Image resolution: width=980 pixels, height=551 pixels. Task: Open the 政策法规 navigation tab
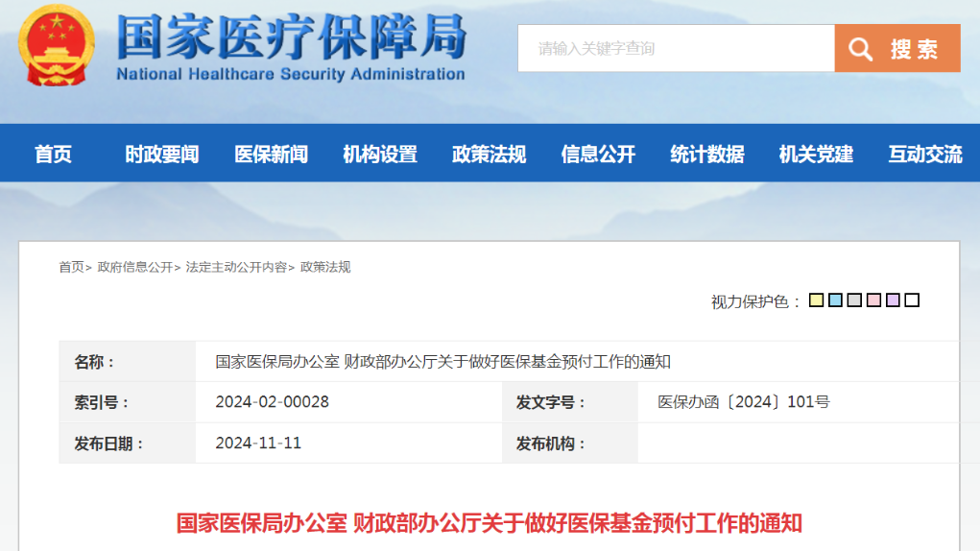point(489,154)
